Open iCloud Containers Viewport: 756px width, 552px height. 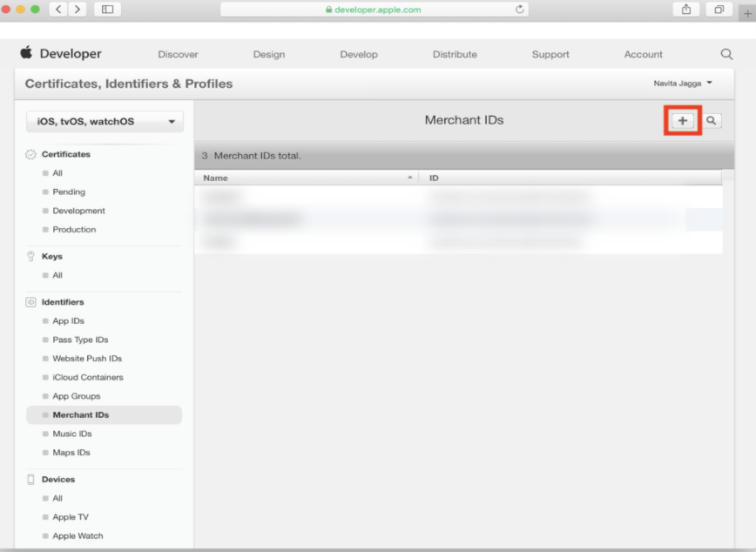(88, 378)
